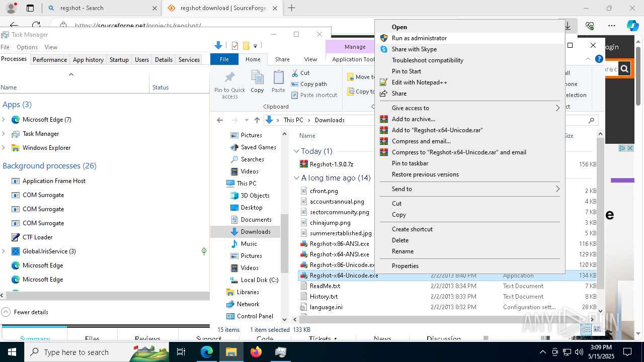Open the notification center icon

click(627, 352)
